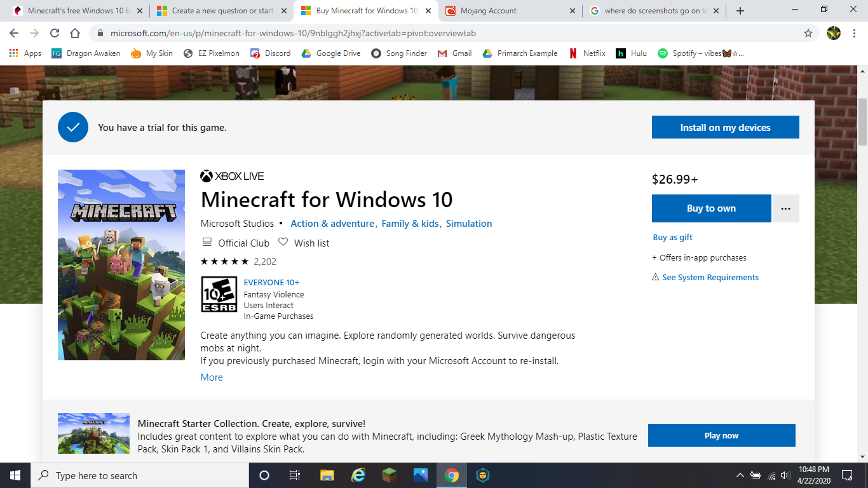Open the Google Drive bookmark
This screenshot has height=488, width=868.
331,53
